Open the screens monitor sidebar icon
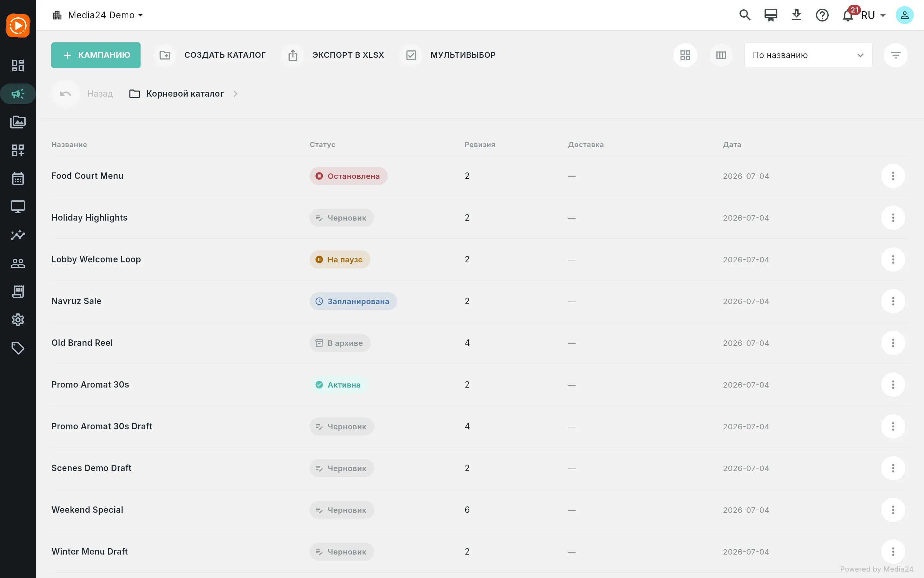 tap(18, 207)
